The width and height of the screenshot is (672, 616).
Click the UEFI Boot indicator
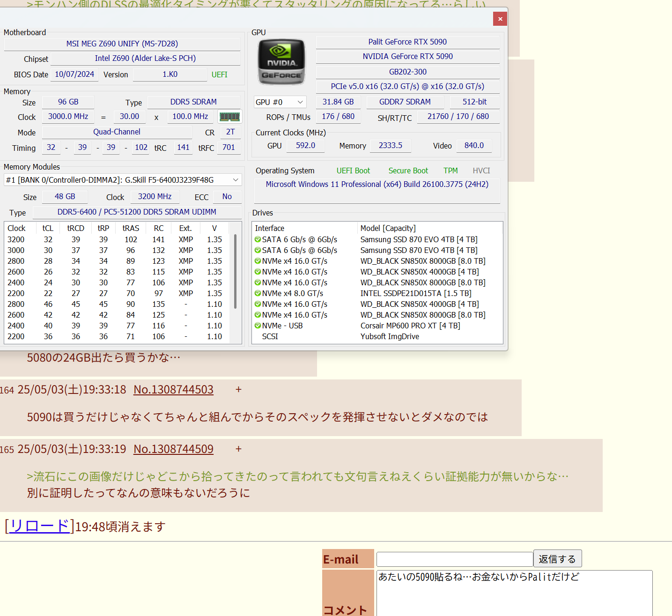353,171
